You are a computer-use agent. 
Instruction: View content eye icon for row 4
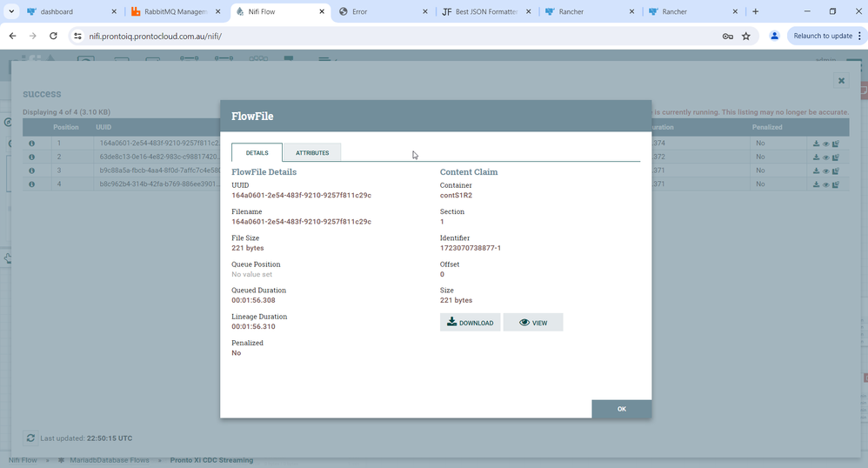[x=826, y=184]
